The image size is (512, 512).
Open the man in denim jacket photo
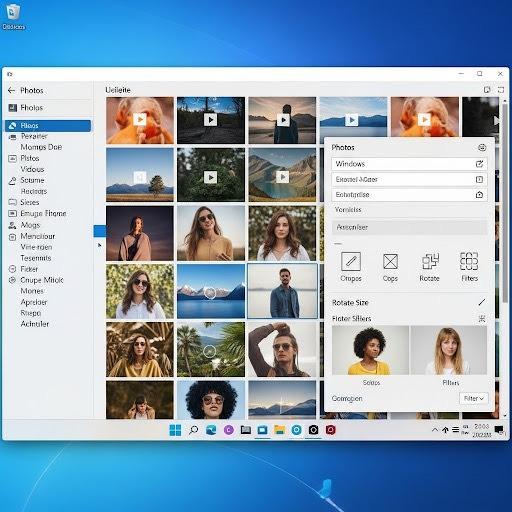coord(282,291)
